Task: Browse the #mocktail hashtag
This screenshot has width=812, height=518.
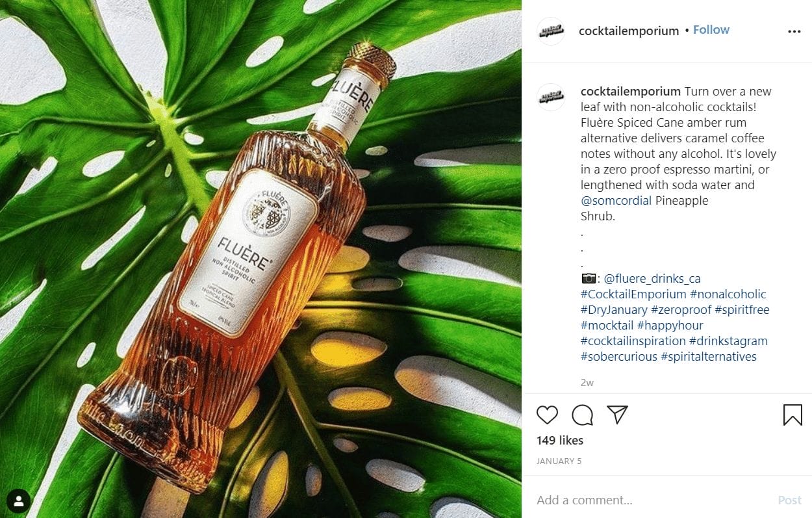Action: (x=607, y=326)
